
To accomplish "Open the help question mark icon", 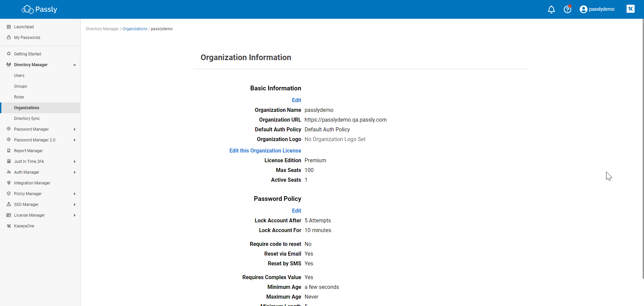I will tap(568, 9).
